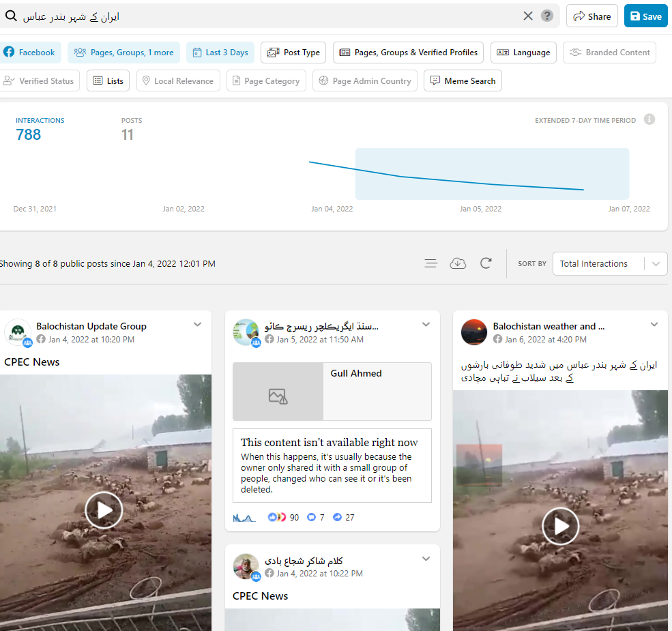This screenshot has width=672, height=631.
Task: Clear the search query with the X
Action: click(x=528, y=16)
